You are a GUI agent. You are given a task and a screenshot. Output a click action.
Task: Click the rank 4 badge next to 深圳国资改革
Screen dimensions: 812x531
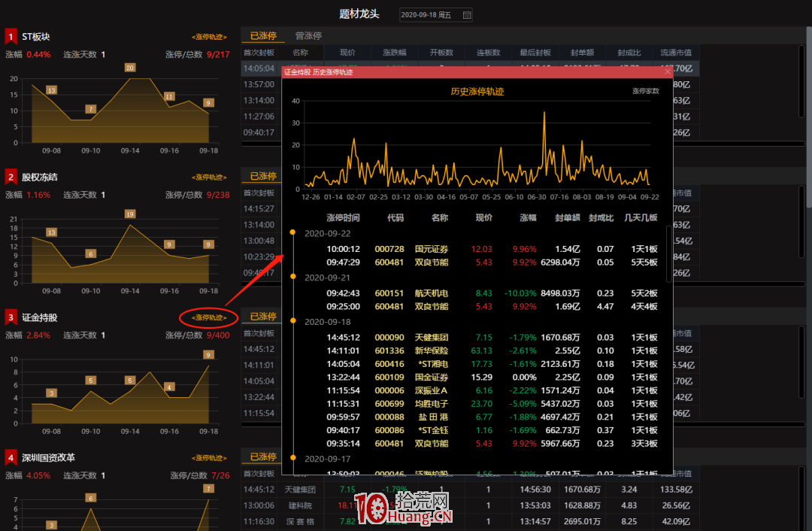11,458
